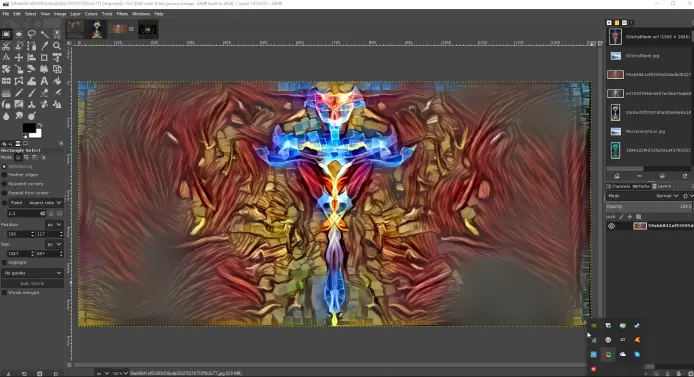Switch to the Paths tab
The image size is (694, 377).
click(641, 186)
